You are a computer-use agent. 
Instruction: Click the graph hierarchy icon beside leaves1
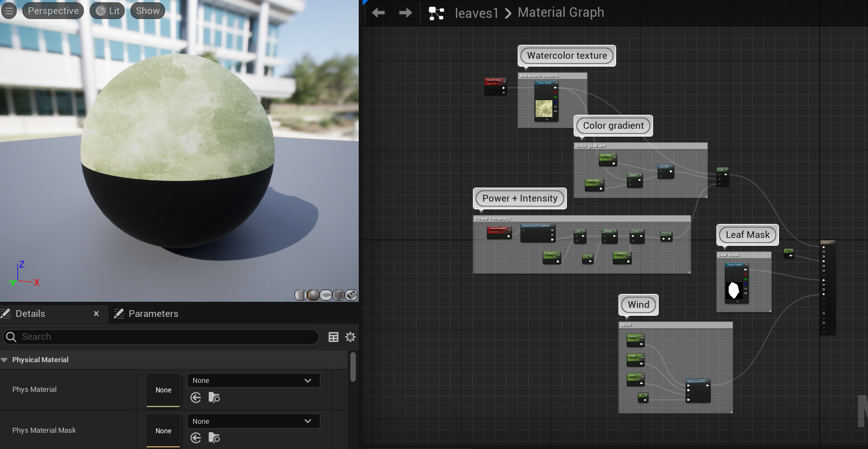436,13
